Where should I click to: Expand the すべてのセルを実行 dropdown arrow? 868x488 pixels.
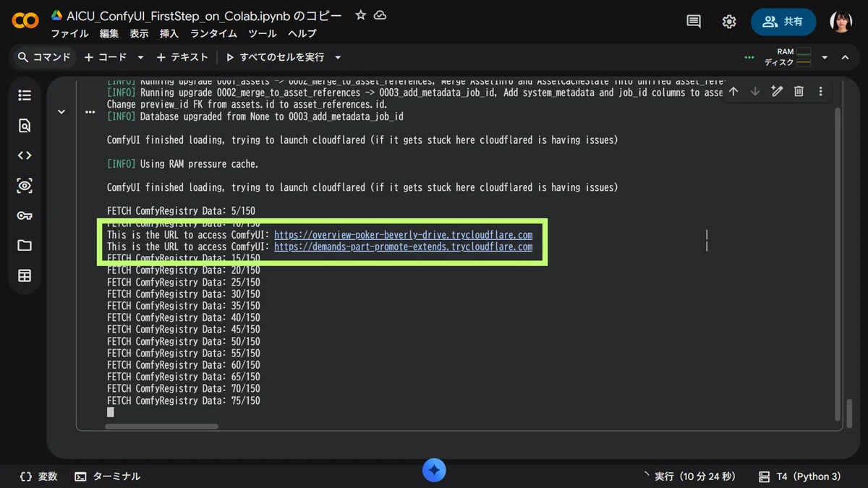[x=337, y=57]
